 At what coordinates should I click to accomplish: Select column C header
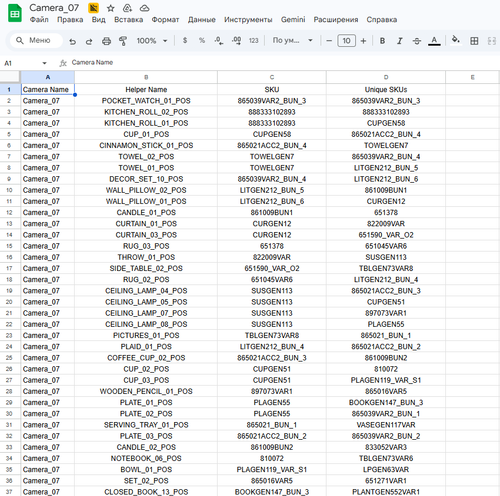click(272, 77)
